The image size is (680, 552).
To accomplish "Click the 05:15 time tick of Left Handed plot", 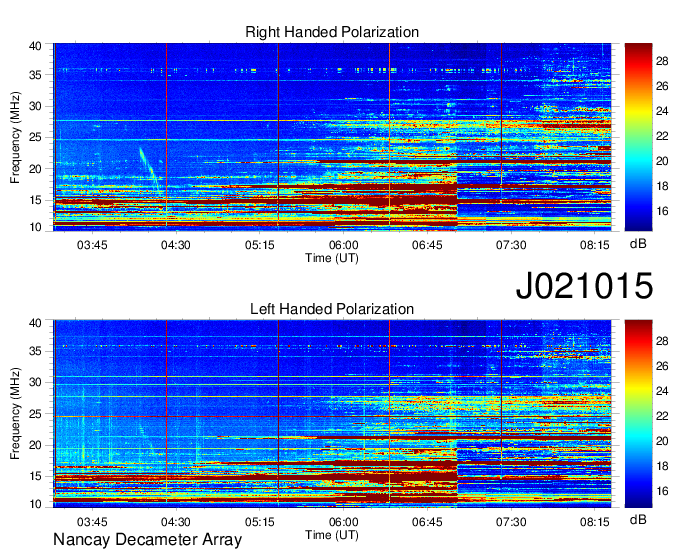I will 259,522.
